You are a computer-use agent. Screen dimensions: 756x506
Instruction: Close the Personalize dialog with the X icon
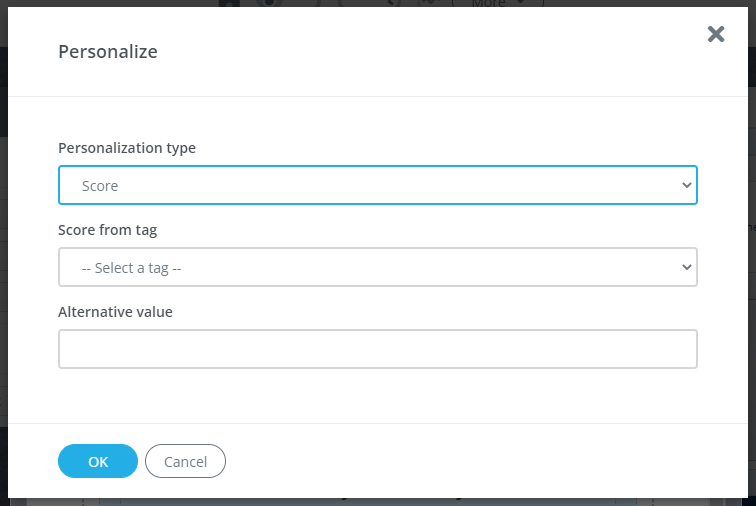[716, 34]
